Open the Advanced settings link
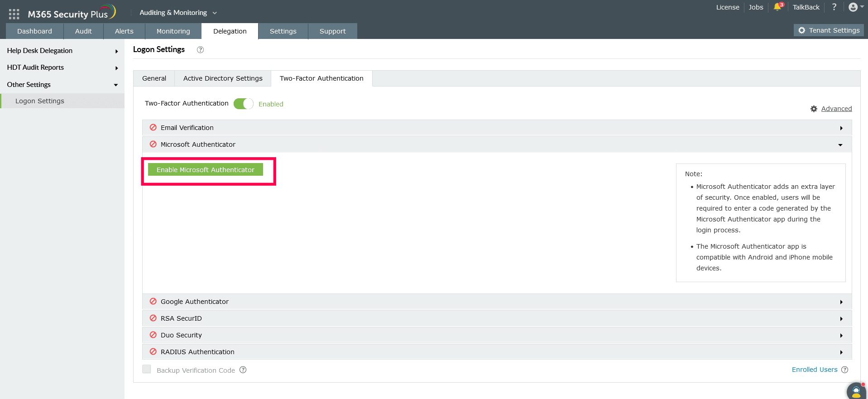 pyautogui.click(x=836, y=109)
